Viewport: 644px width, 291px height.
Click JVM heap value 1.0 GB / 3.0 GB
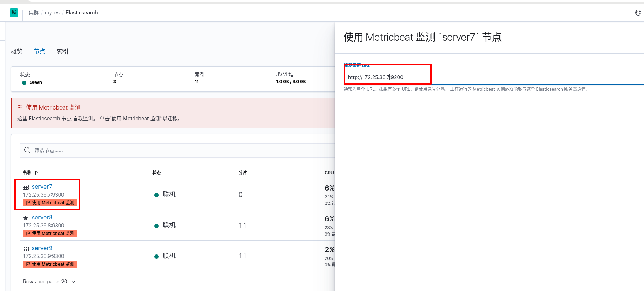(x=291, y=82)
